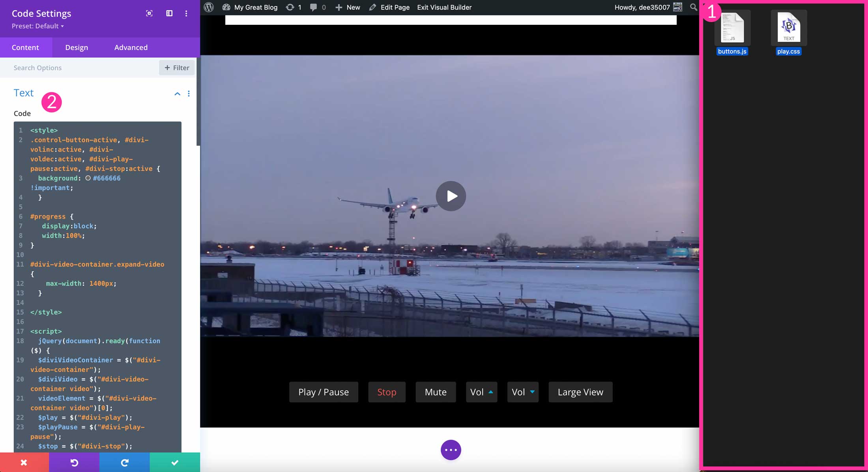
Task: Toggle the Stop button state
Action: click(x=386, y=391)
